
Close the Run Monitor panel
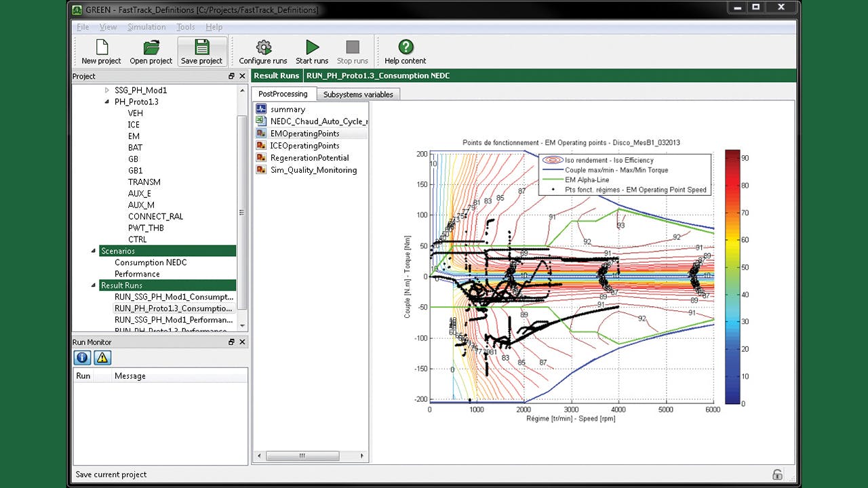click(242, 342)
